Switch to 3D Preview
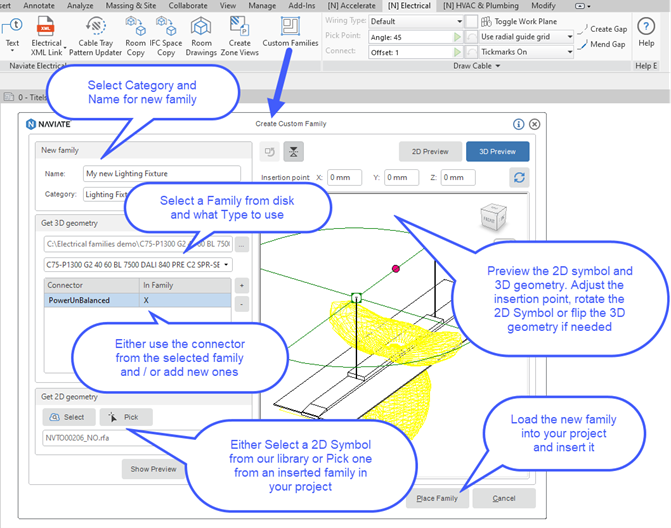The image size is (671, 528). pyautogui.click(x=497, y=151)
